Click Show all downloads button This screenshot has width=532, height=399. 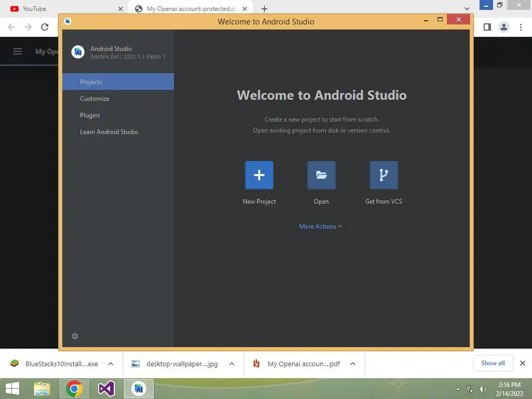[x=493, y=363]
